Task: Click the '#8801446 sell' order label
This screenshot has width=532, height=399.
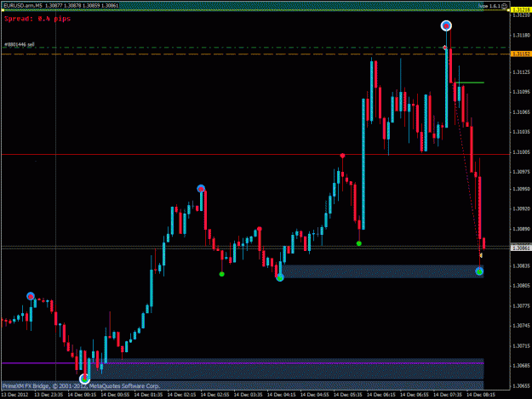Action: pos(20,44)
